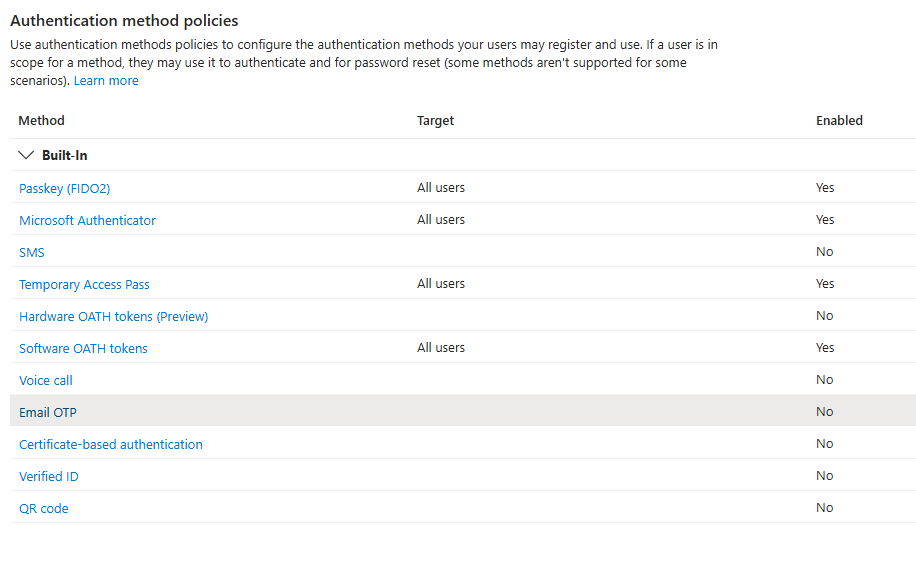Image resolution: width=916 pixels, height=561 pixels.
Task: Click the Method column header
Action: [41, 120]
